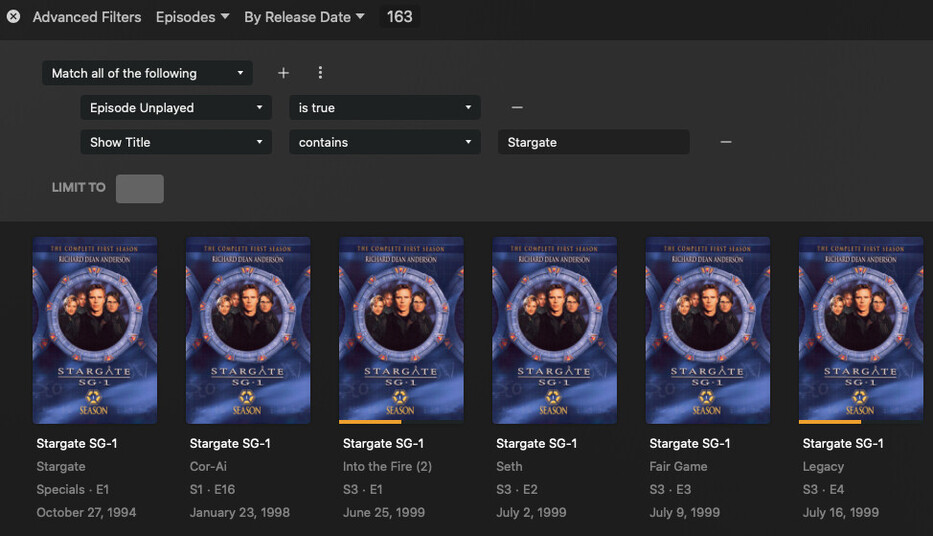The image size is (933, 536).
Task: Click the 'S1 · E16' label
Action: [212, 490]
